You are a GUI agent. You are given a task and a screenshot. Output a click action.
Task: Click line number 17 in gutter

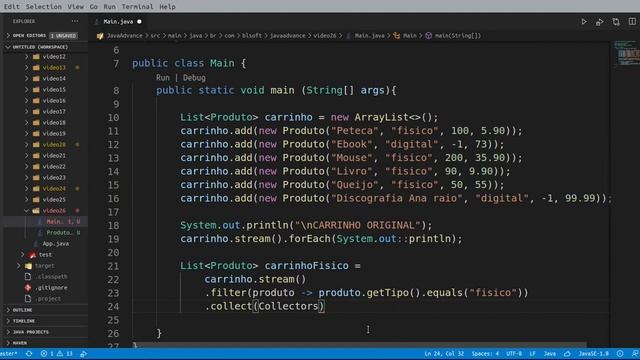pyautogui.click(x=113, y=212)
